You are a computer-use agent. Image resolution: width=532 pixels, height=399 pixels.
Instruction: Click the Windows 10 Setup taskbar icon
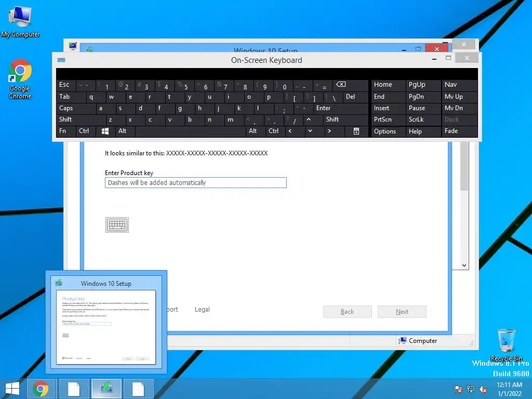coord(106,389)
